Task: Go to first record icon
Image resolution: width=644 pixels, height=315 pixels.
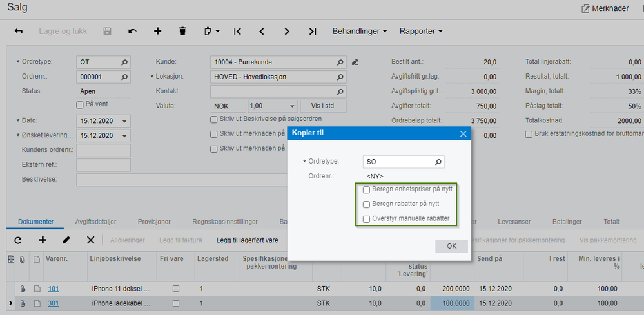Action: (x=237, y=31)
